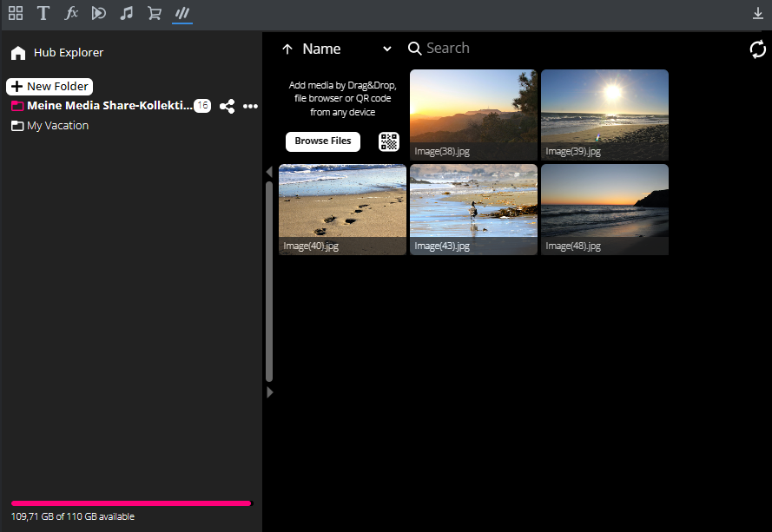Refresh the media hub content

click(x=758, y=49)
